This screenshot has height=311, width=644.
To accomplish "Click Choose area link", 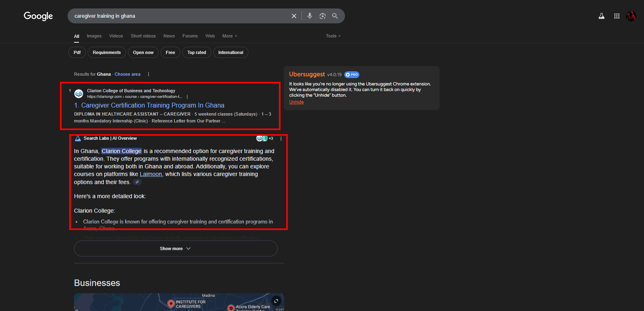I will [128, 74].
